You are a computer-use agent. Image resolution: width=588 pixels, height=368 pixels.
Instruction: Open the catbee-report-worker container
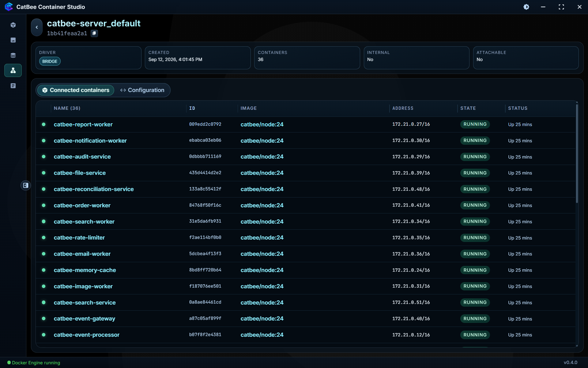[83, 125]
